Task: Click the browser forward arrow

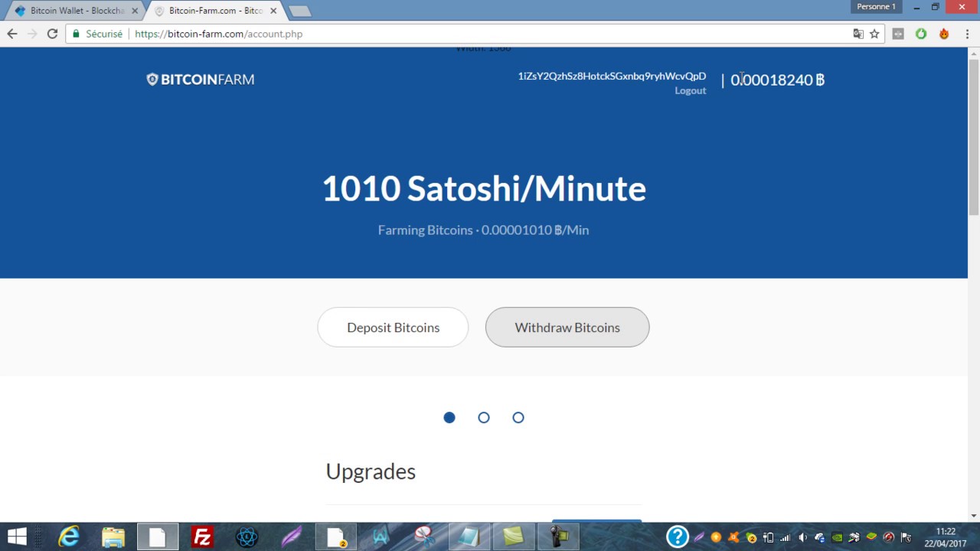Action: coord(32,34)
